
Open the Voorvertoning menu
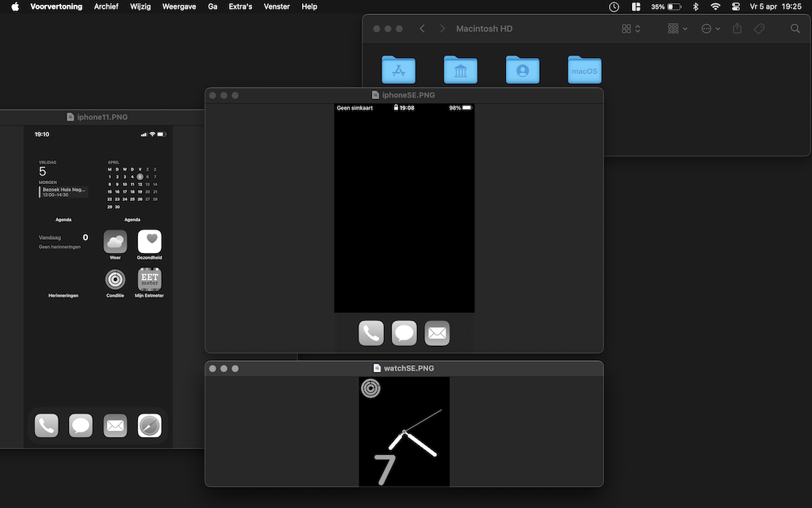point(56,6)
